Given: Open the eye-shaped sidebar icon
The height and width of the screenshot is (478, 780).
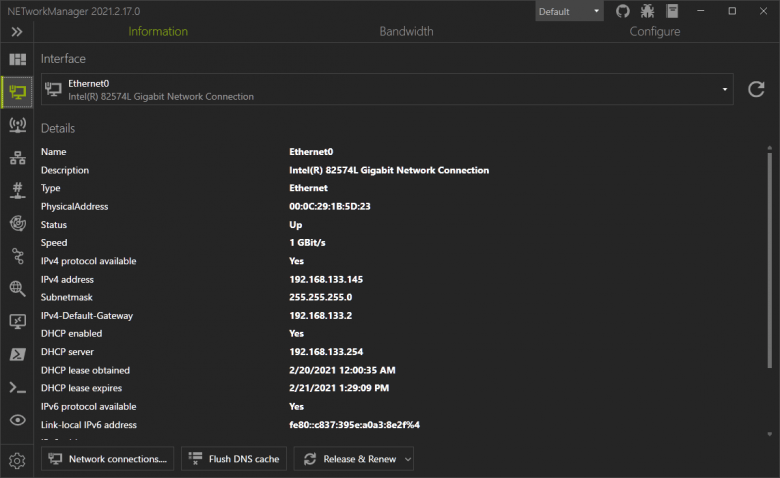Looking at the screenshot, I should tap(17, 420).
